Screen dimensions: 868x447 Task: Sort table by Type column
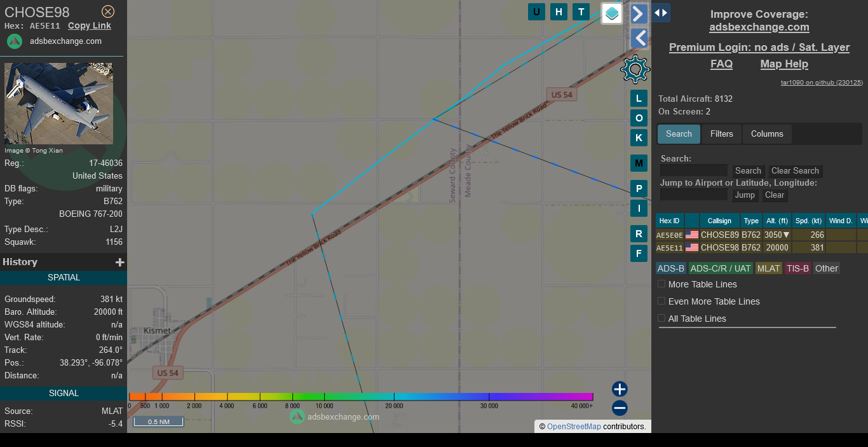coord(751,221)
